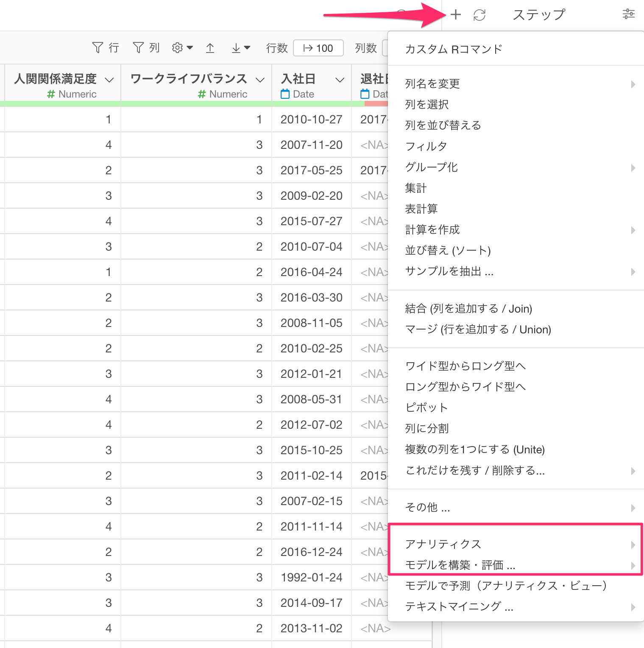Click the 2010-10-27 date cell
The image size is (644, 648).
click(311, 120)
